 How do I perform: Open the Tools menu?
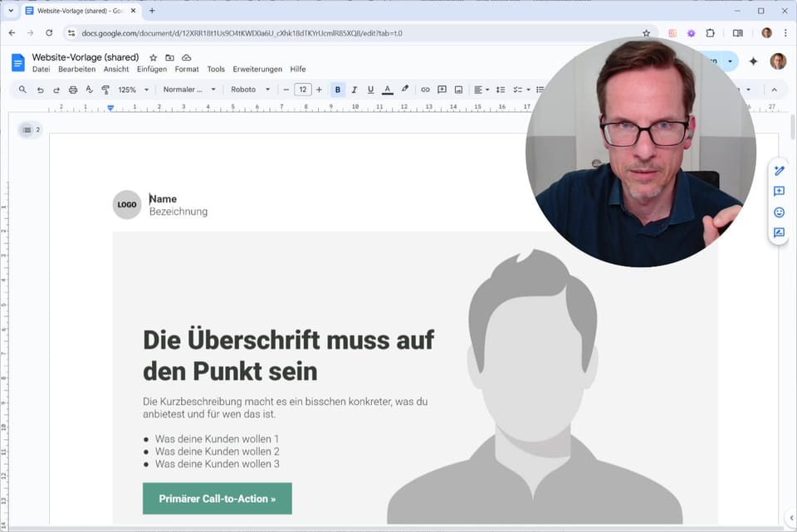pos(216,69)
